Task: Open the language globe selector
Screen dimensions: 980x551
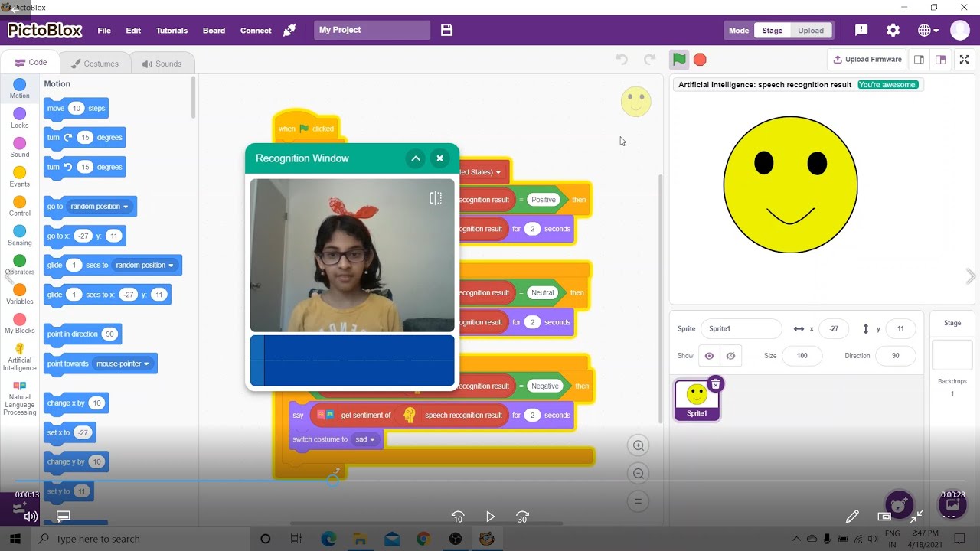Action: coord(928,30)
